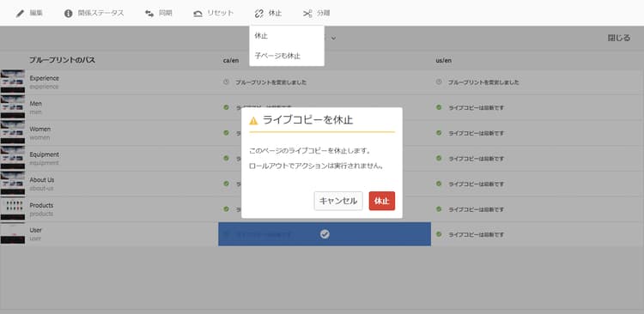Open the Experience page thumbnail
This screenshot has height=314, width=644.
13,82
